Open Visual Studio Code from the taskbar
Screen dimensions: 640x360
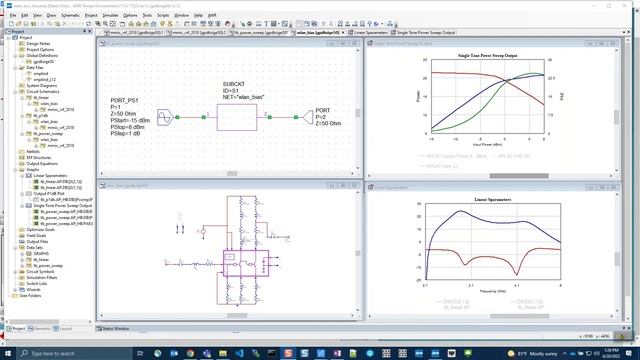239,353
